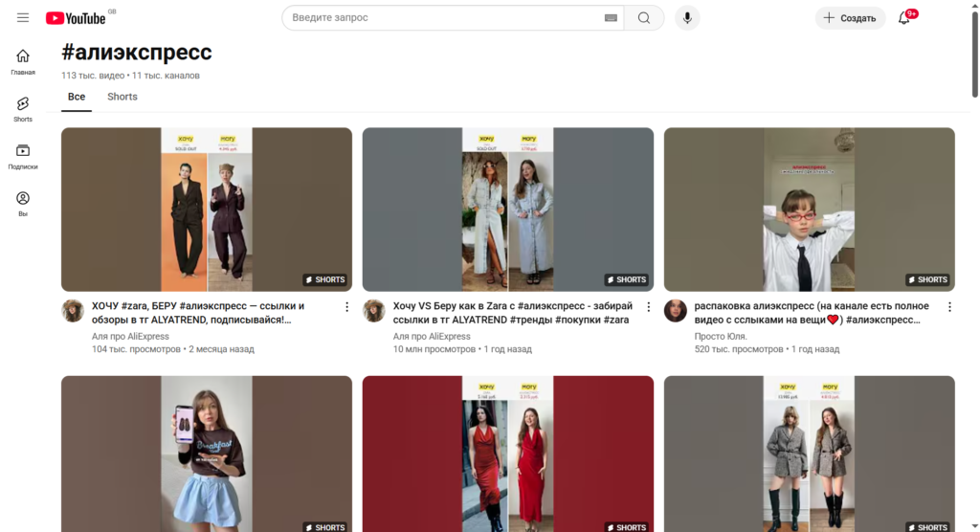980x532 pixels.
Task: Click 104 тыс. просмотров • 2 месяца назад
Action: (x=172, y=349)
